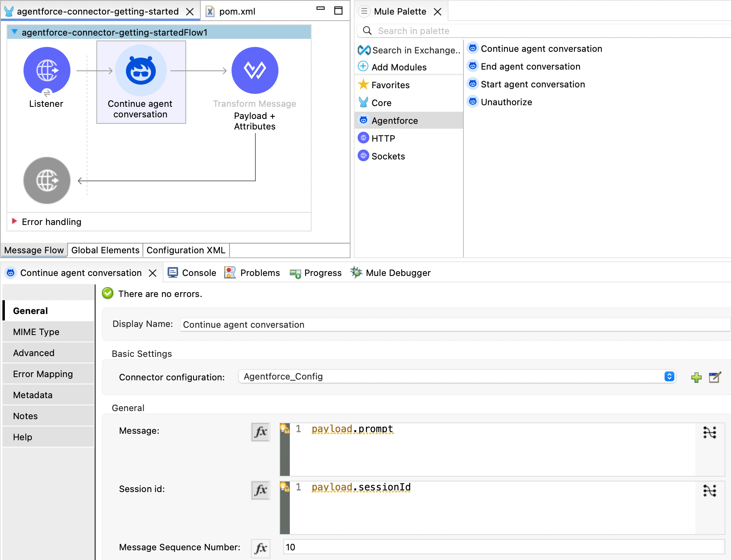Select the Advanced properties section
This screenshot has width=731, height=560.
49,353
